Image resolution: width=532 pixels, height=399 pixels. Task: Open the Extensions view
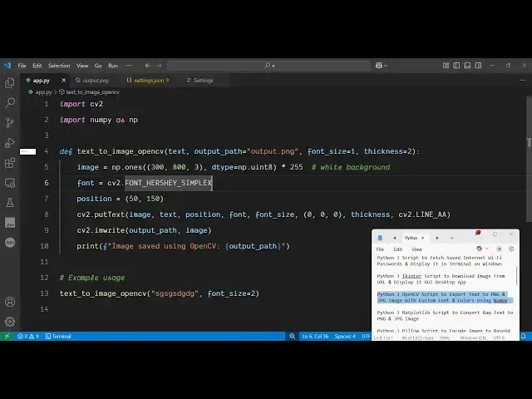click(x=10, y=163)
